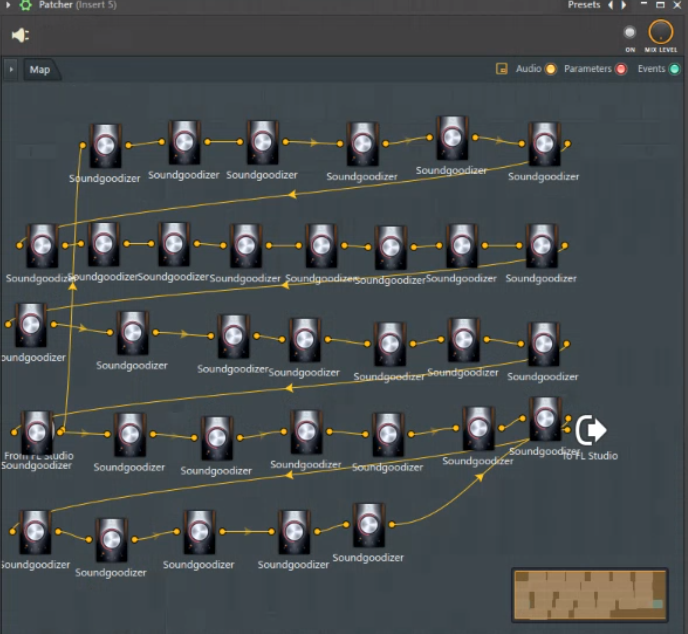Select the last Soundgoodizer in the second row

point(541,246)
